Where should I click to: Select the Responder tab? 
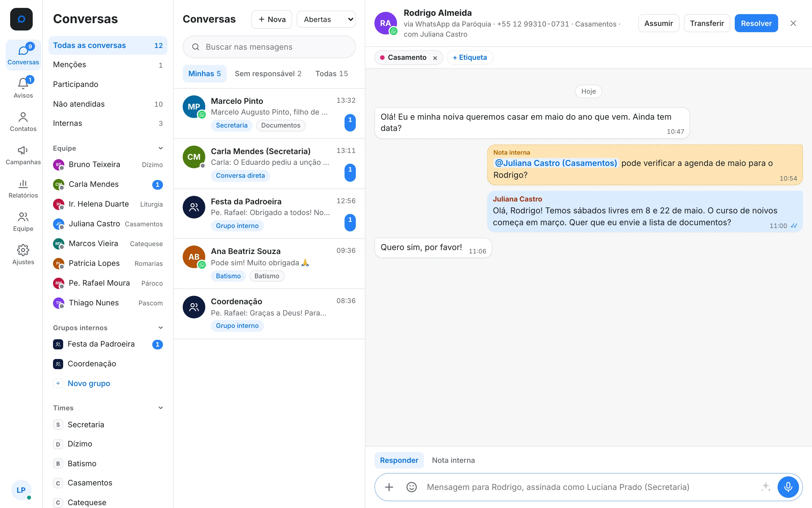tap(399, 460)
